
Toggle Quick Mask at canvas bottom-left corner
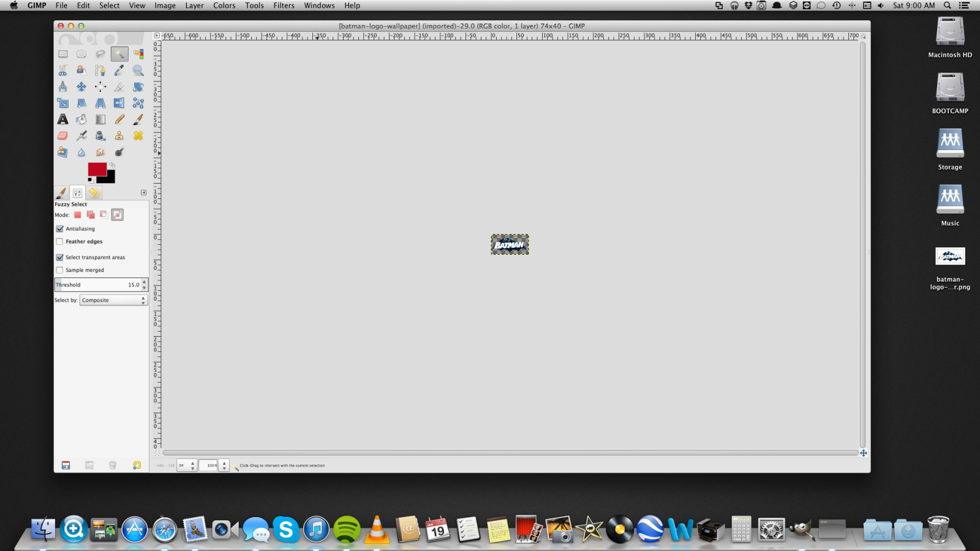pyautogui.click(x=157, y=453)
